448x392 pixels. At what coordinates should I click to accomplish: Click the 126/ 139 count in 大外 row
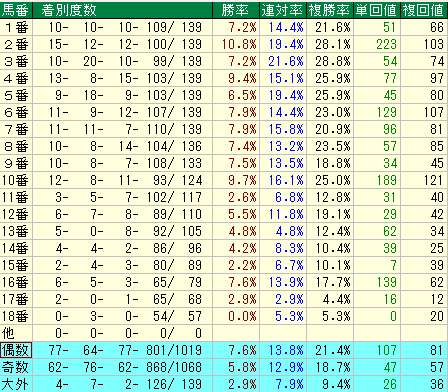point(174,384)
